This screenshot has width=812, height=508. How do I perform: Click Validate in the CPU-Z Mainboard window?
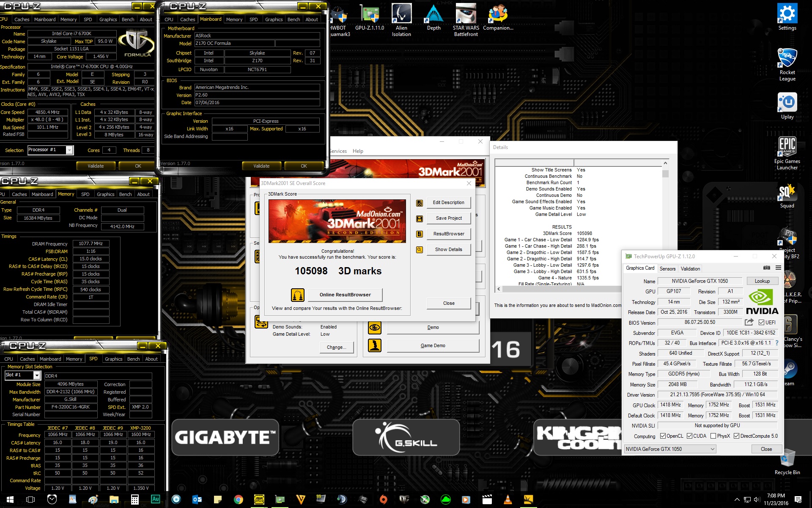point(261,166)
